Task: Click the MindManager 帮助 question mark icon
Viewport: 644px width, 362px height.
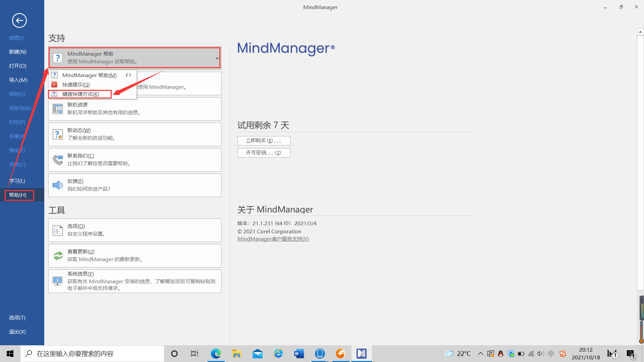Action: pyautogui.click(x=58, y=58)
